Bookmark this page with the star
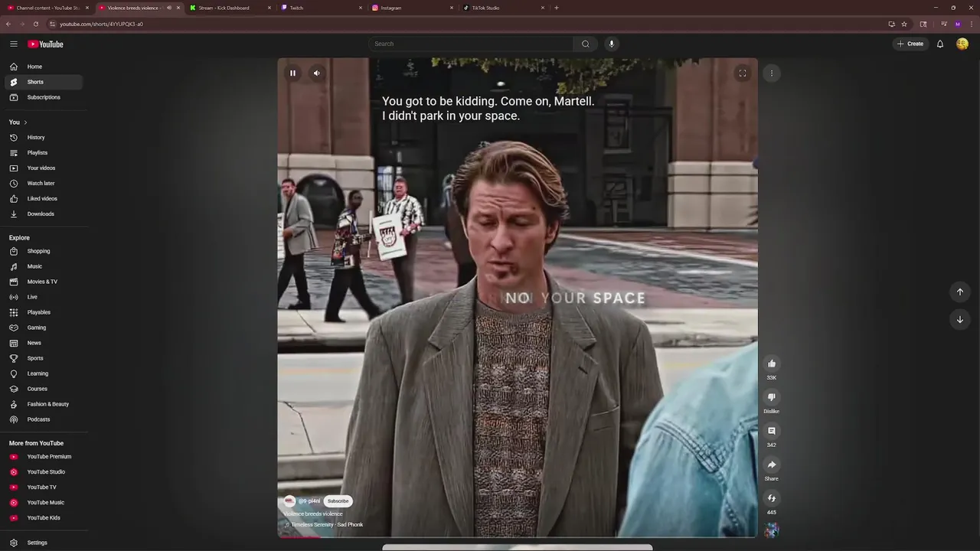980x551 pixels. tap(904, 24)
